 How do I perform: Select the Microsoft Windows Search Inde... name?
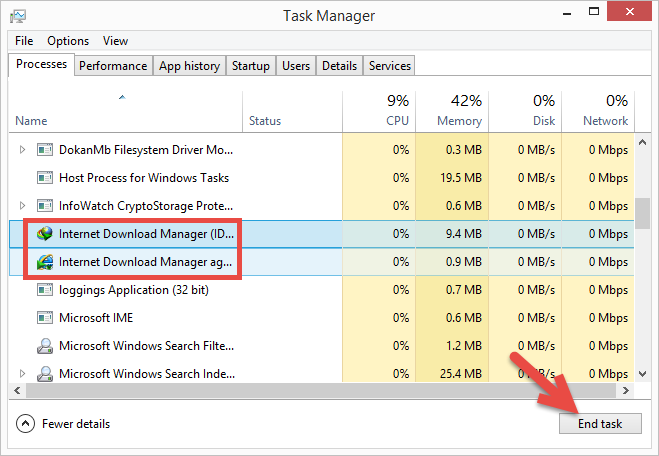coord(147,374)
